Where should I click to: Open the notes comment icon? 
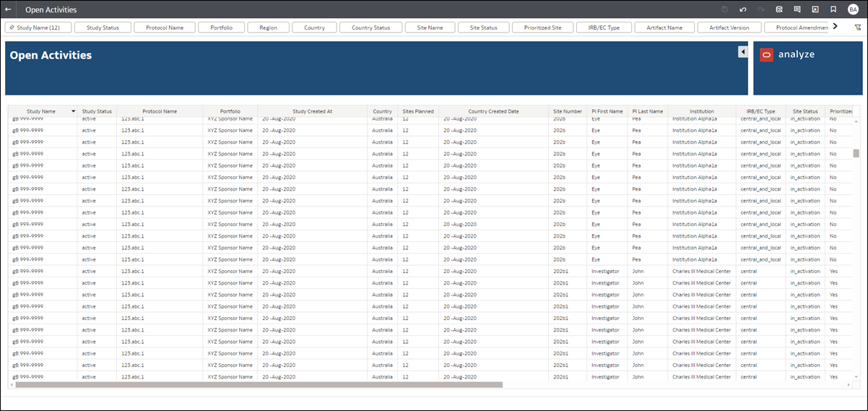point(797,9)
